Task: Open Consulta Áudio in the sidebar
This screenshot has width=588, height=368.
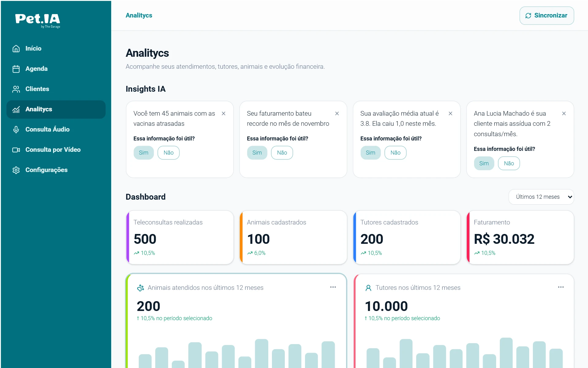Action: 56,129
